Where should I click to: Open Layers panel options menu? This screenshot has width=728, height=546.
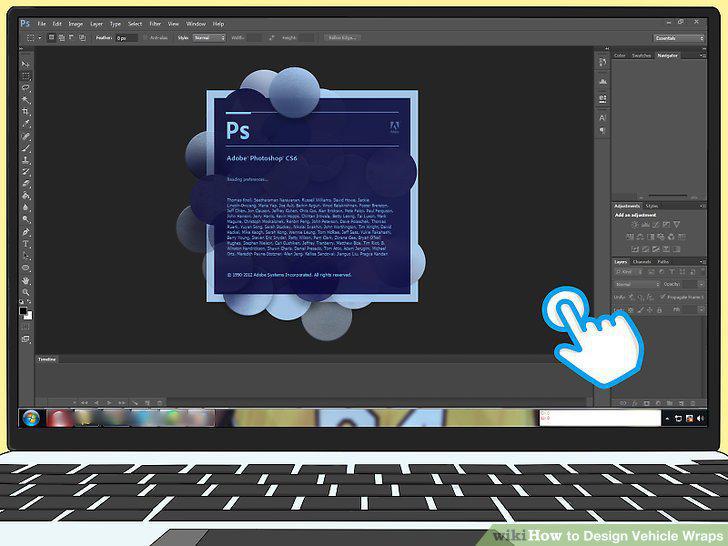pos(702,262)
